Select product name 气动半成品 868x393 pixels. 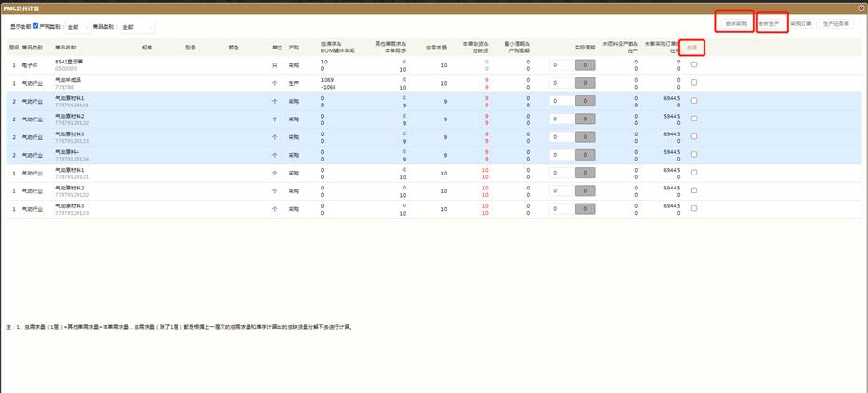coord(68,79)
